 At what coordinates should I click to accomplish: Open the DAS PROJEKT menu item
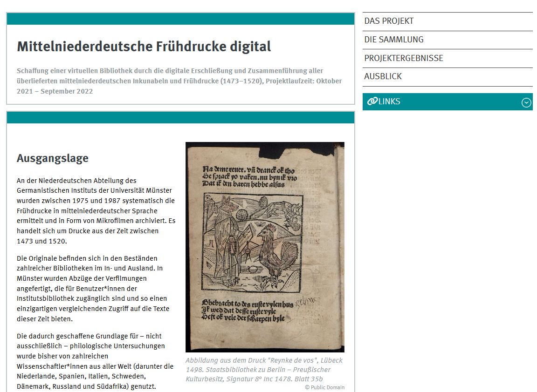447,21
